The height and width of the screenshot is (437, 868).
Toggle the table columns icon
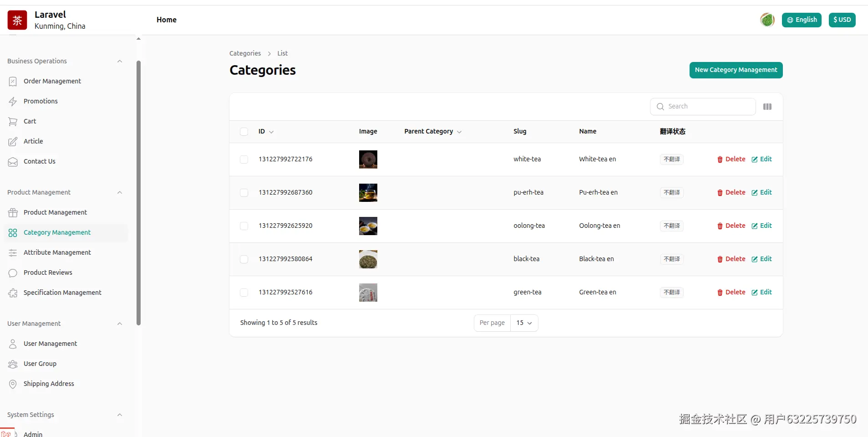pos(767,107)
